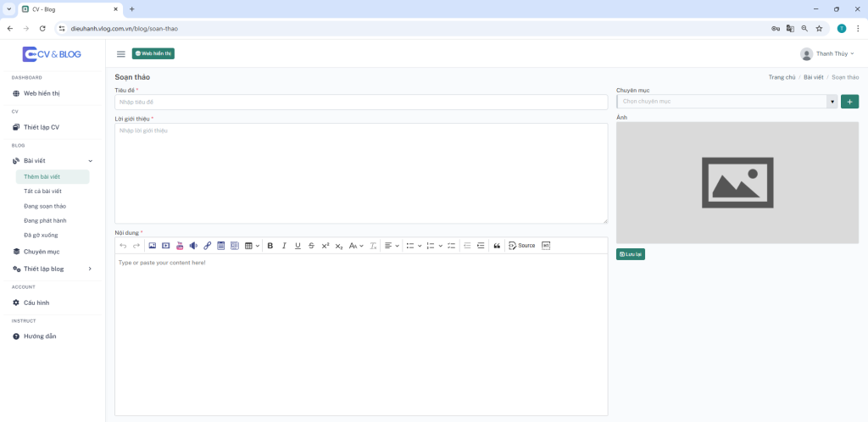The image size is (868, 422).
Task: Click the H1 show-blocks icon
Action: (x=546, y=246)
